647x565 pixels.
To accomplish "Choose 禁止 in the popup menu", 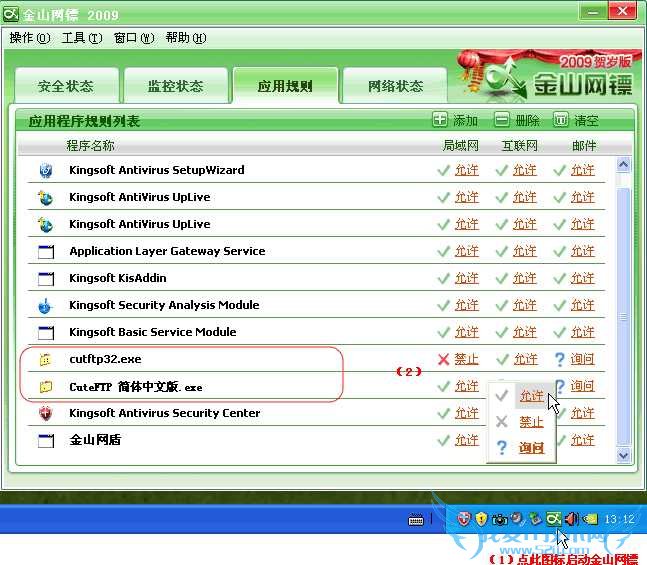I will point(531,422).
